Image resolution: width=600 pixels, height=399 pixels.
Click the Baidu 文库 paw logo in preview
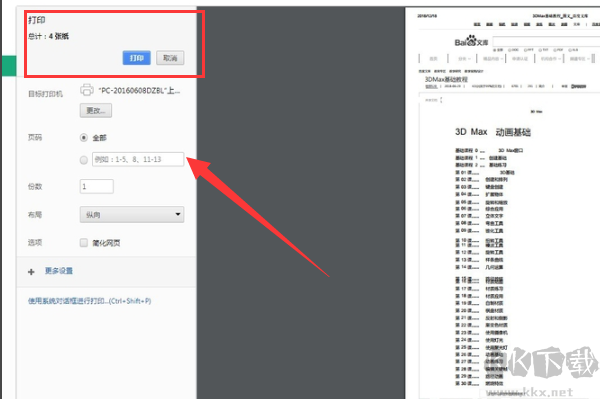(x=471, y=41)
